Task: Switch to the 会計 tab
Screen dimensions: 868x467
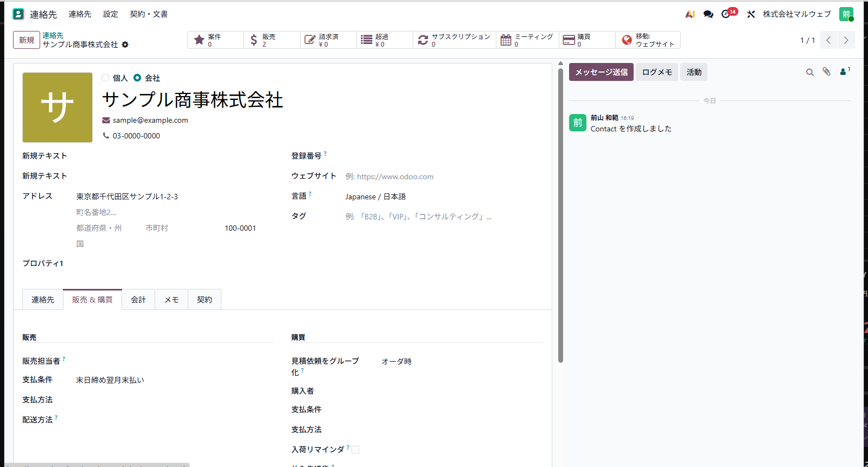Action: click(x=138, y=300)
